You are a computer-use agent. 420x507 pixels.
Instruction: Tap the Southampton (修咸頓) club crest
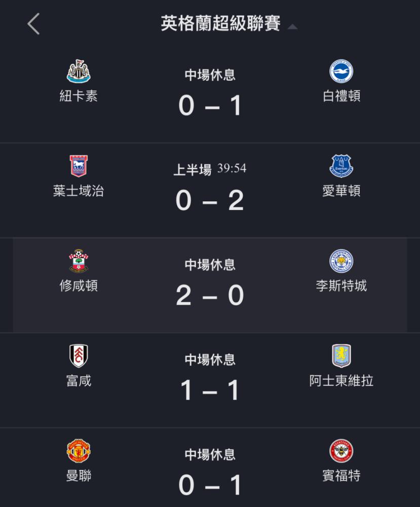click(79, 261)
